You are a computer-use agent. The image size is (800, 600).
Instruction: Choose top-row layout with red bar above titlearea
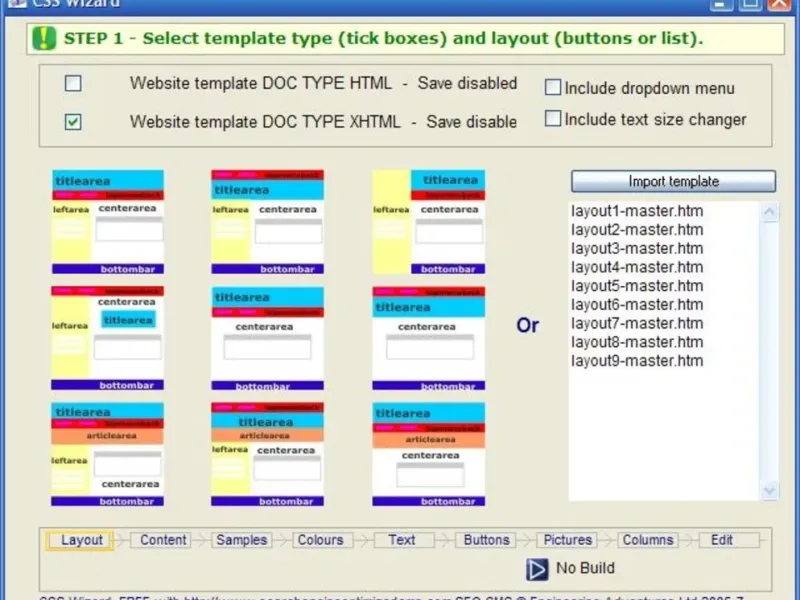(268, 222)
